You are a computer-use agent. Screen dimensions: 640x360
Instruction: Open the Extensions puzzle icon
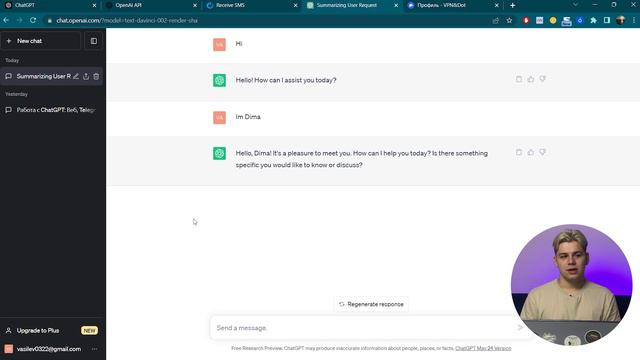coord(593,20)
